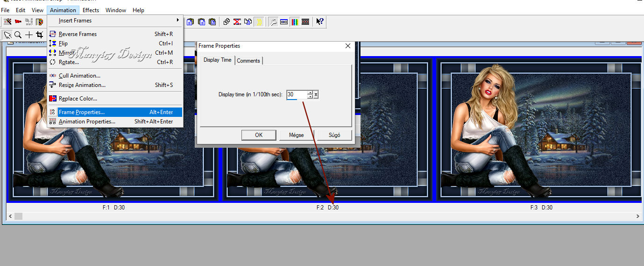
Task: Select the Zoom magnifier tool
Action: click(x=18, y=35)
